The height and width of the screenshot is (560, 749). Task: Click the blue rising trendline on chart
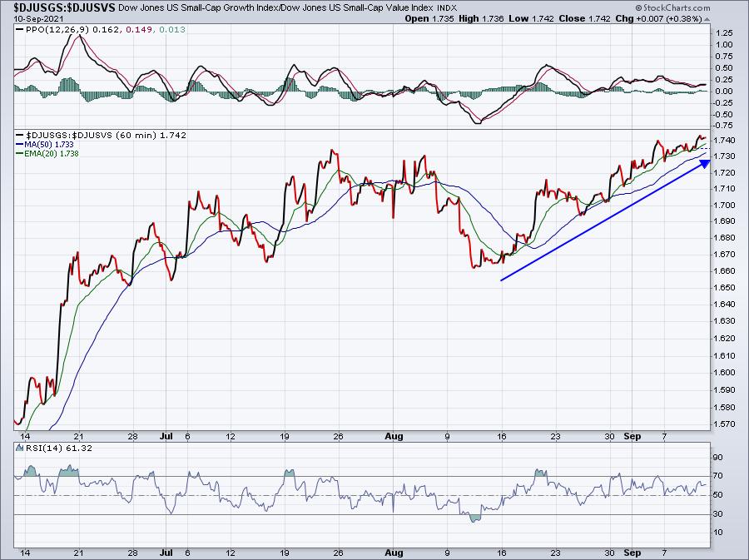coord(602,222)
